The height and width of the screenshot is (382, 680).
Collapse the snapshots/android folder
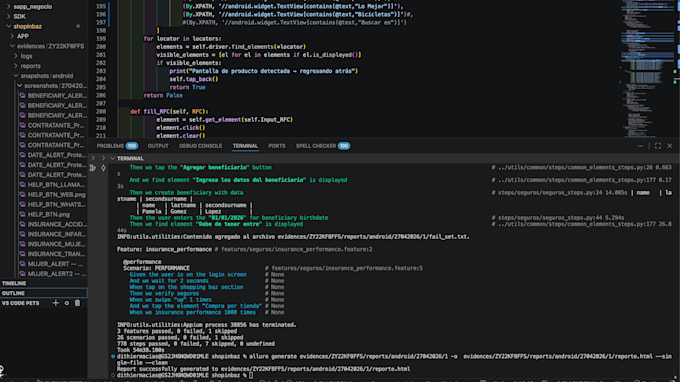16,76
